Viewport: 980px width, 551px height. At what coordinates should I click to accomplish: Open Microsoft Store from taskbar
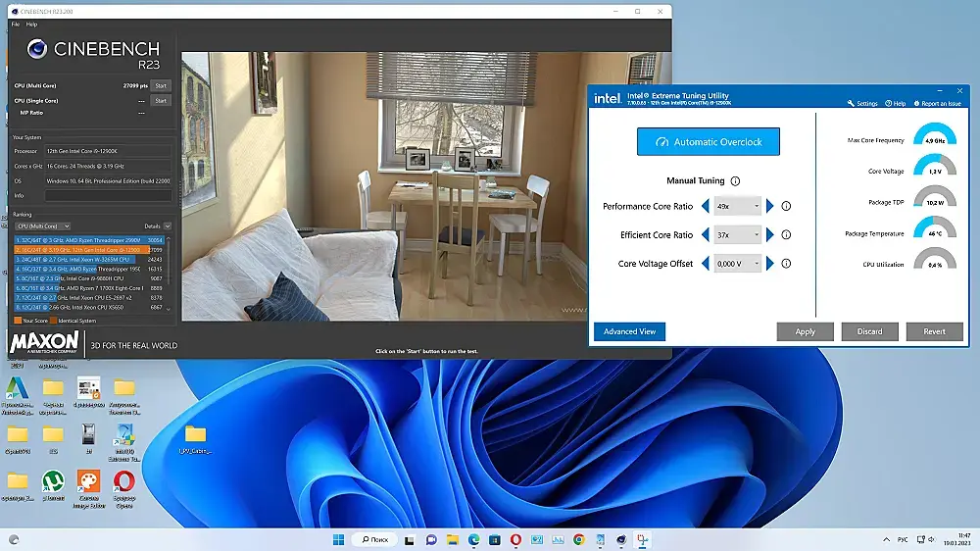(x=494, y=540)
